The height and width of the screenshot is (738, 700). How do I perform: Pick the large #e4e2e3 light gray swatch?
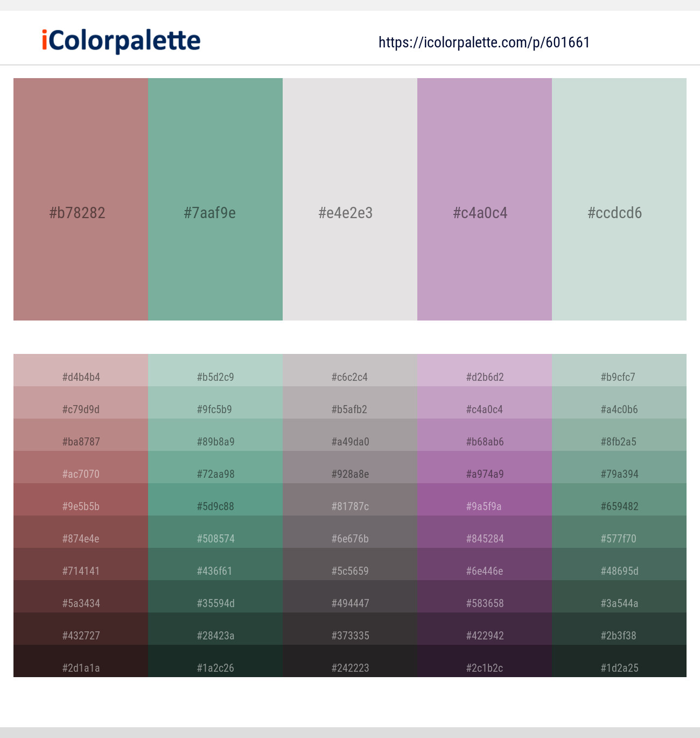click(350, 199)
